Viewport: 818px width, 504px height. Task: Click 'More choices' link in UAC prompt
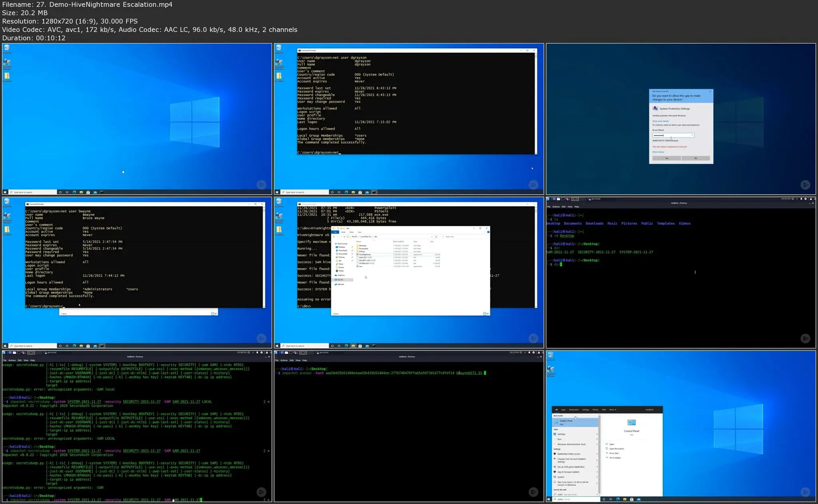658,152
